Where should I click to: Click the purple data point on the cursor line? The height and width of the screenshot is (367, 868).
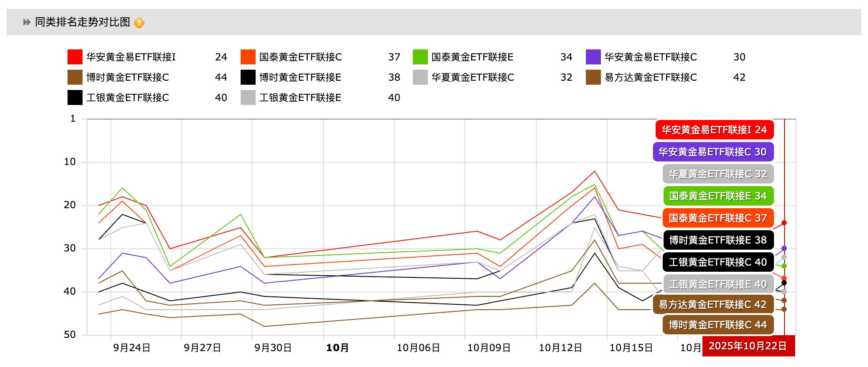[x=784, y=249]
